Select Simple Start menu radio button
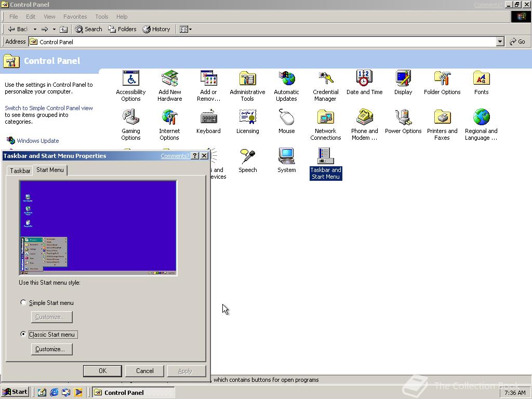The height and width of the screenshot is (399, 532). (x=23, y=302)
